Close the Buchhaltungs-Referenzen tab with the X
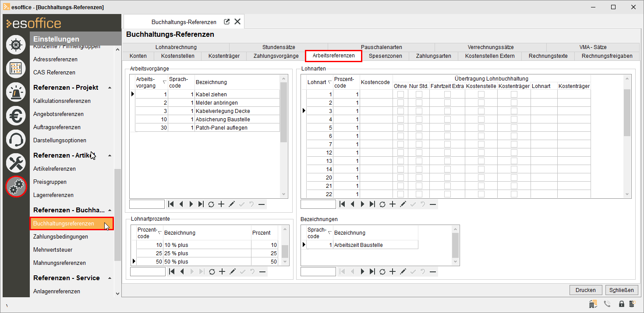 (x=237, y=21)
